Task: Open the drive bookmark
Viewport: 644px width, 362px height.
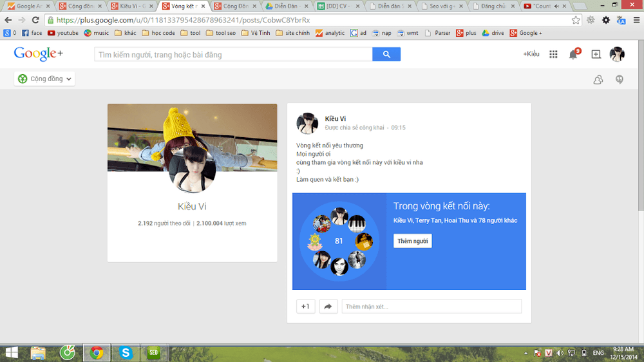Action: point(493,33)
